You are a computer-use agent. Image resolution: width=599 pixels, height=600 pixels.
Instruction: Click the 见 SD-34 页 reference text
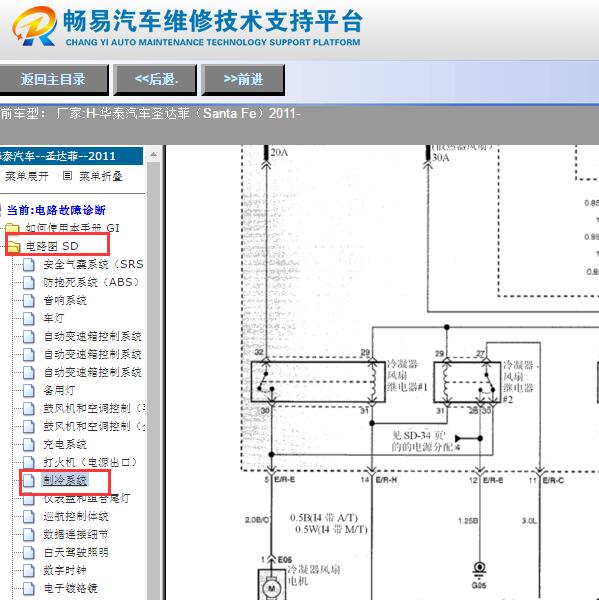click(x=425, y=441)
